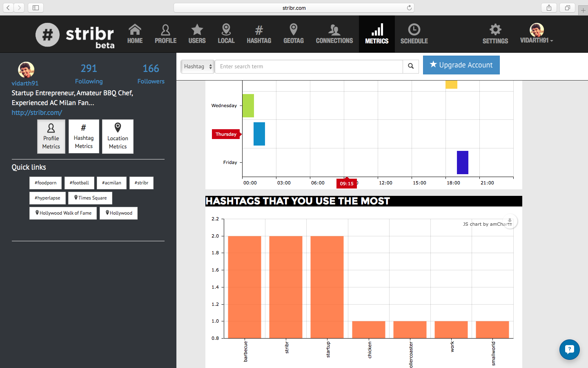
Task: Open the Geotag pin navigation item
Action: [x=294, y=34]
